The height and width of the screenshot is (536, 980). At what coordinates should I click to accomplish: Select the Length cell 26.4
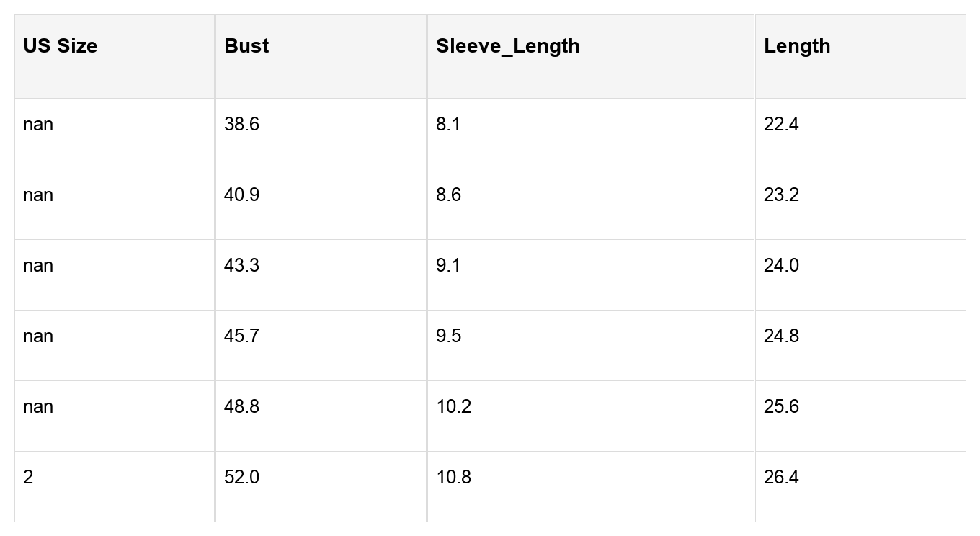click(x=860, y=487)
